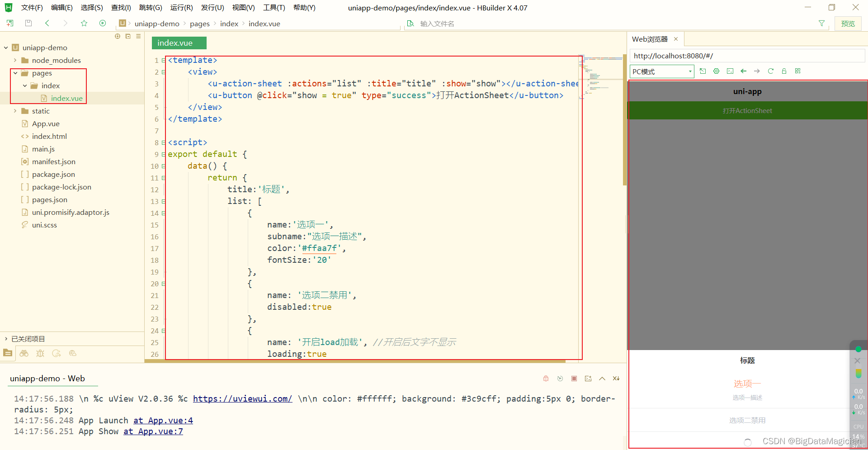This screenshot has width=868, height=450.
Task: Open the uviewui.com link in console
Action: tap(242, 398)
